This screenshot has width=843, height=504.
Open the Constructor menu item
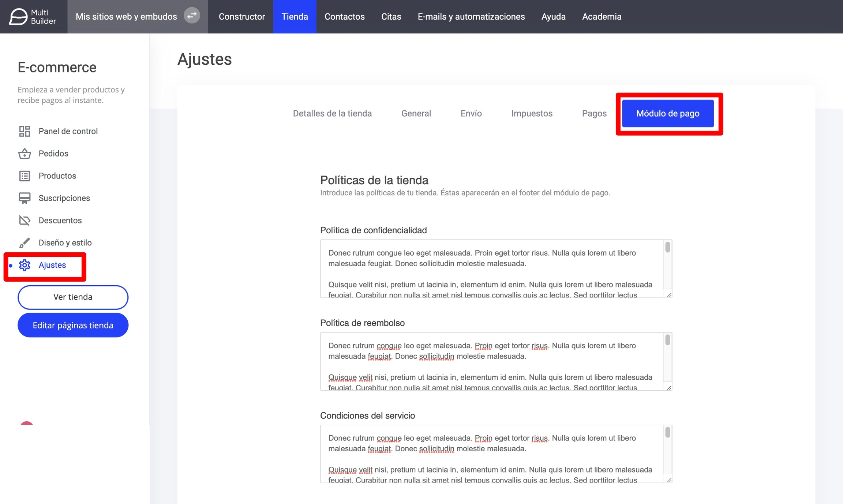241,17
